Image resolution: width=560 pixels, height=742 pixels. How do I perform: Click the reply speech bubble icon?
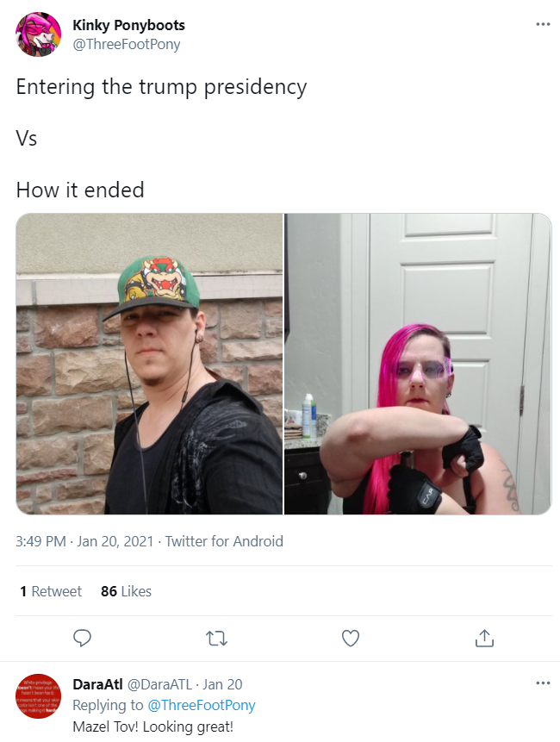point(83,639)
